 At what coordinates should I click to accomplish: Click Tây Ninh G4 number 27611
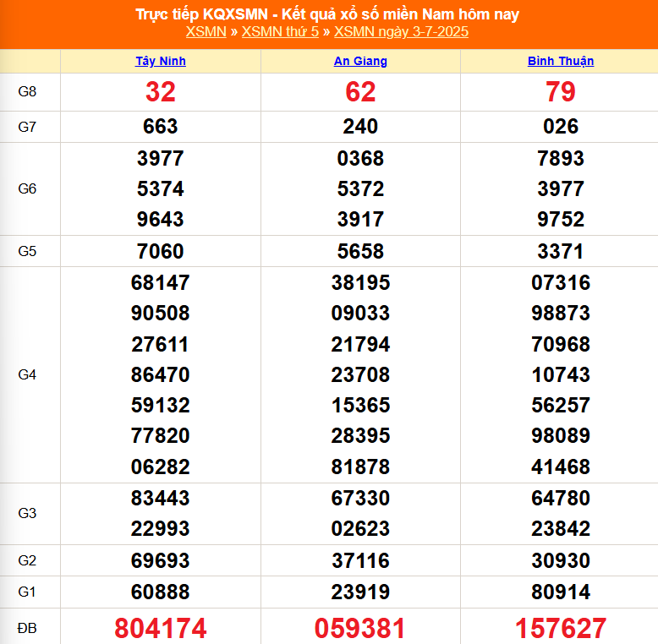tap(161, 344)
